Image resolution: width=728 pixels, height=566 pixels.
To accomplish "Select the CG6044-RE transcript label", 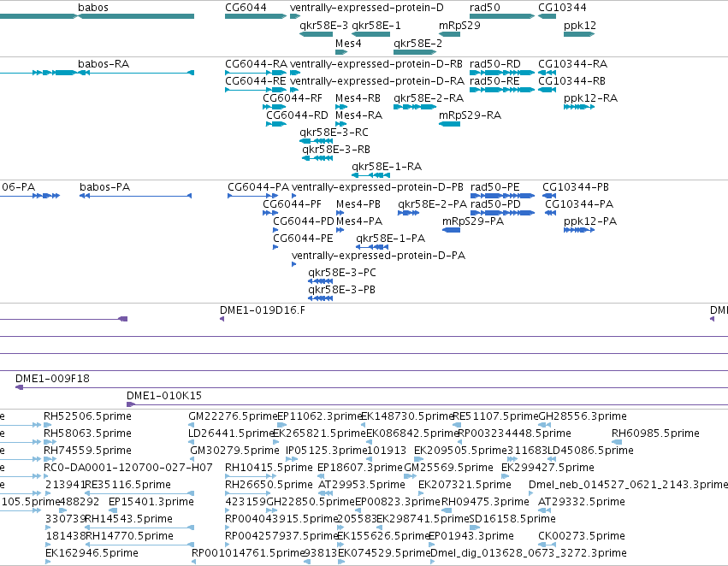I will (256, 80).
